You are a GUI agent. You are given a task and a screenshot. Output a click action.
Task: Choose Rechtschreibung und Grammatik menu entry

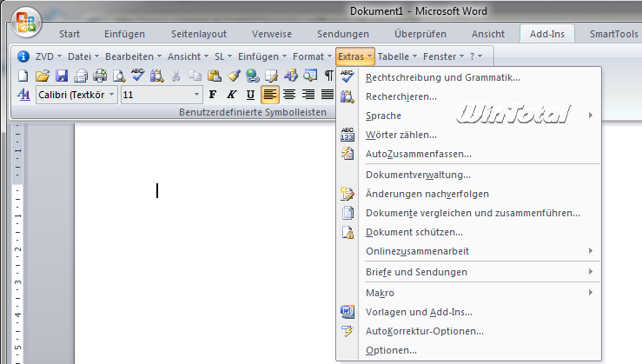pyautogui.click(x=468, y=77)
